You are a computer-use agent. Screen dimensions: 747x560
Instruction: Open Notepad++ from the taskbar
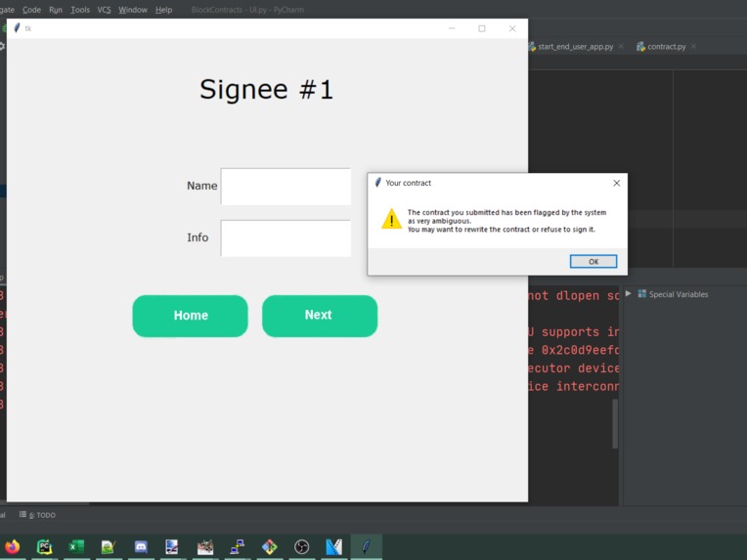click(x=109, y=546)
